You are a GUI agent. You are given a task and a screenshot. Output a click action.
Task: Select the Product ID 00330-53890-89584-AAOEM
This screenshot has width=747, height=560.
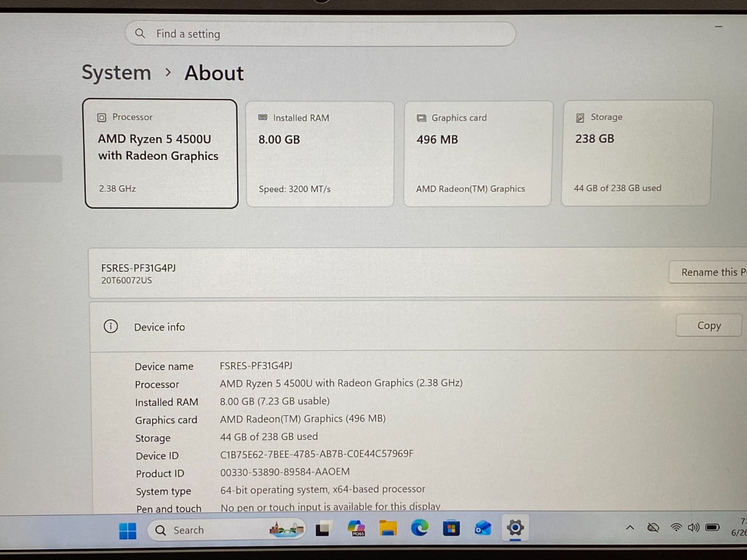point(285,472)
